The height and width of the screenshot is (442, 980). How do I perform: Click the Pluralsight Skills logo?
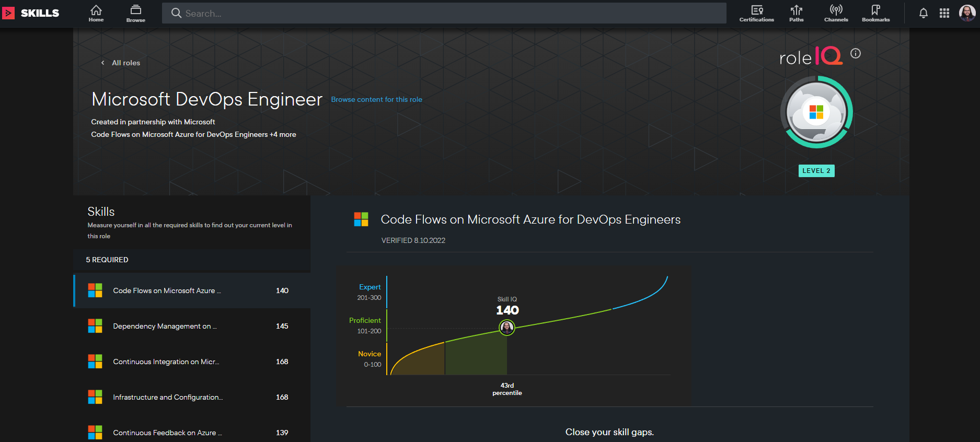click(x=30, y=13)
